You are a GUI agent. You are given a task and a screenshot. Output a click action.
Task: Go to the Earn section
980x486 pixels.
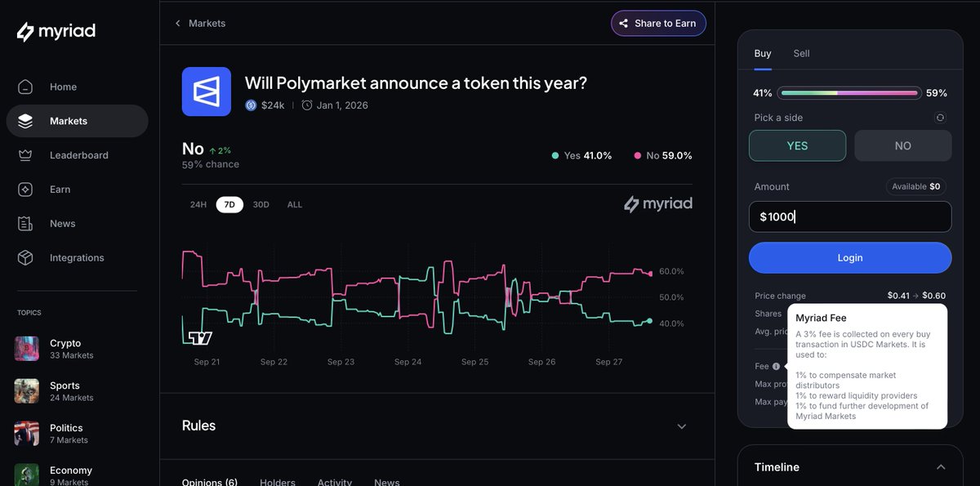point(60,189)
